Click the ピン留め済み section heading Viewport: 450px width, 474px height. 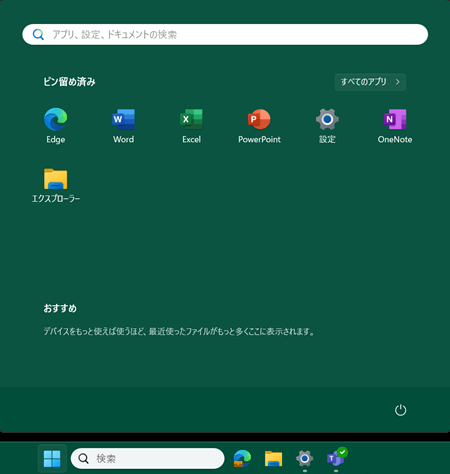click(x=69, y=82)
